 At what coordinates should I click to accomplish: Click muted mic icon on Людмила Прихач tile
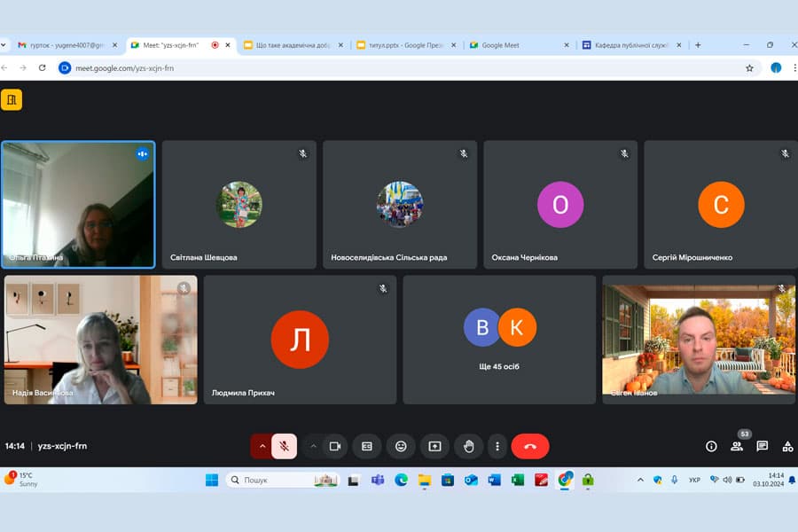point(383,289)
